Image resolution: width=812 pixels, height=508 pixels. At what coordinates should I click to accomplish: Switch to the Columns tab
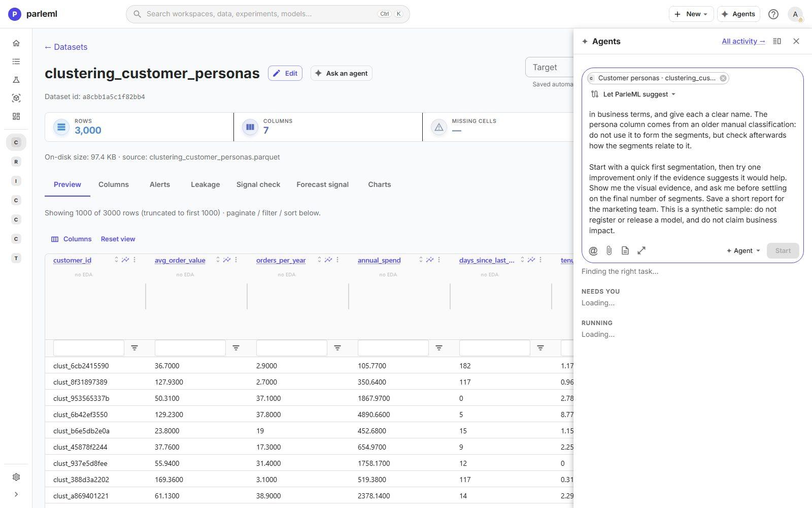[114, 184]
